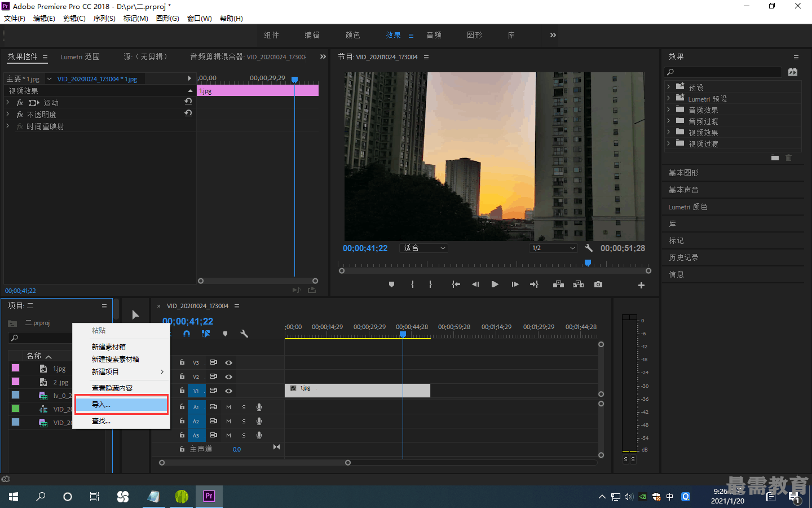812x508 pixels.
Task: Select the 1.jpg clip on V1 track
Action: (x=358, y=391)
